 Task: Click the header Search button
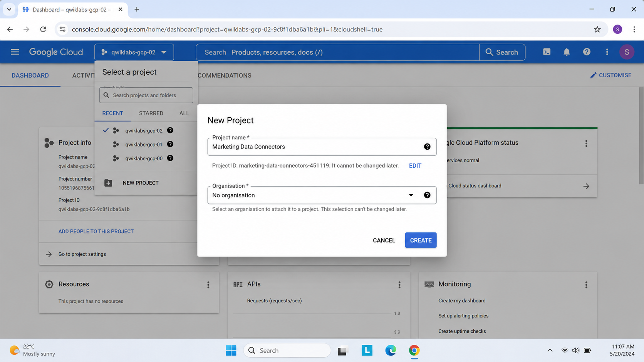pos(502,52)
